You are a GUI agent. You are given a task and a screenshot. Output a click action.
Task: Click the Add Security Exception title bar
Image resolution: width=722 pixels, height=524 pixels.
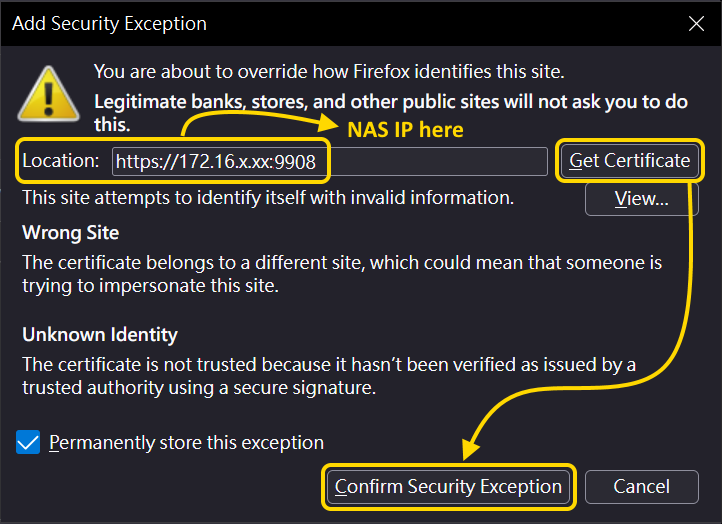(x=341, y=23)
